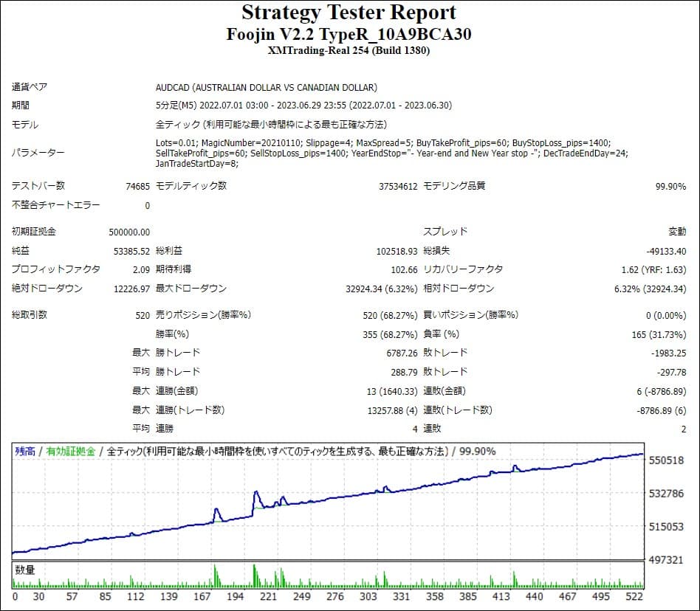Select the 絶対ドローダウン label
The width and height of the screenshot is (700, 611).
tap(47, 289)
